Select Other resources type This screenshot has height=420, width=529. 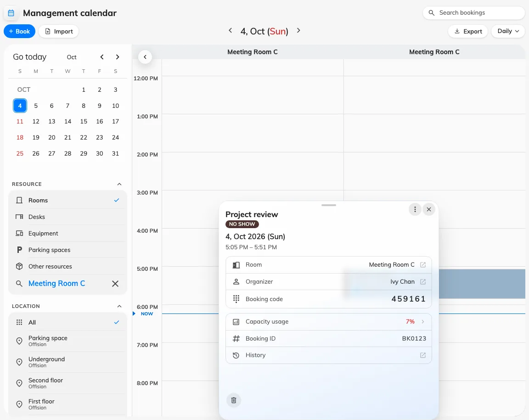pyautogui.click(x=68, y=267)
